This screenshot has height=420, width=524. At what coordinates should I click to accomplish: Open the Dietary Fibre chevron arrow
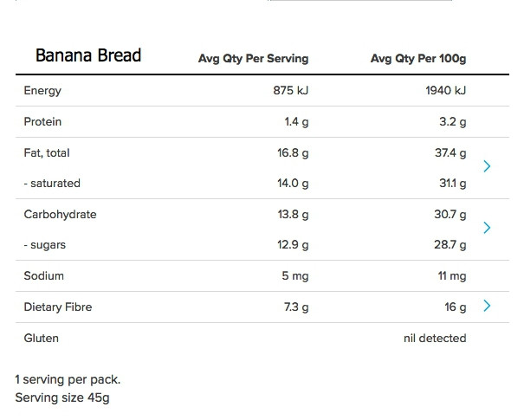[487, 306]
